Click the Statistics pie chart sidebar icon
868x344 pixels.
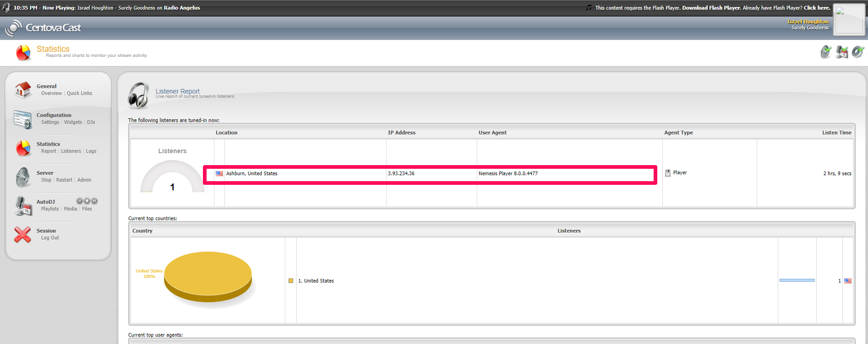click(22, 148)
